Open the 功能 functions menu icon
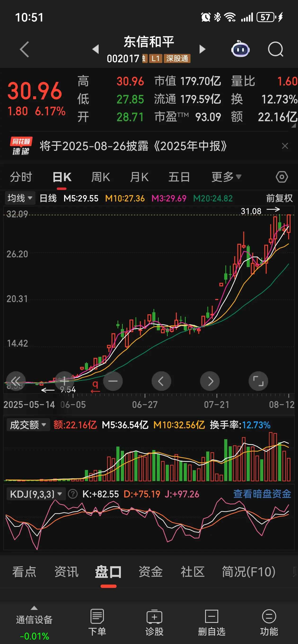Viewport: 298px width, 644px height. (x=269, y=622)
